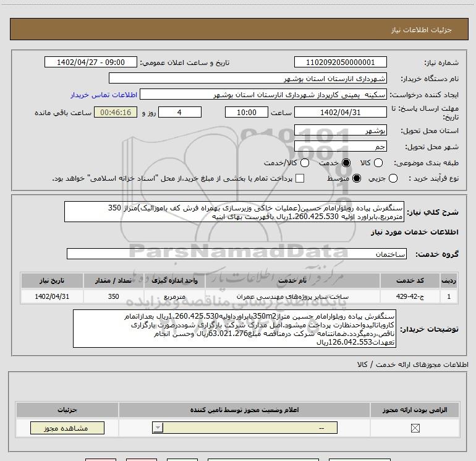Click the delivery province field بوشهر
The width and height of the screenshot is (476, 461).
[x=340, y=130]
